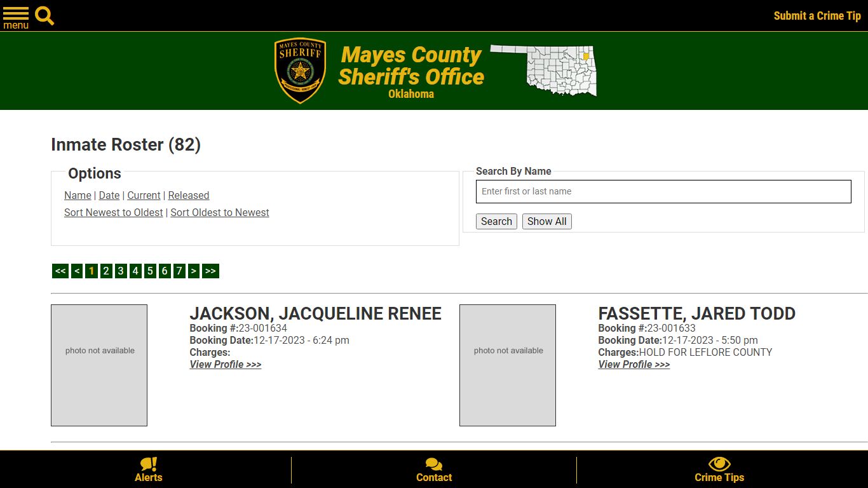Open Contact in the bottom bar

(434, 470)
